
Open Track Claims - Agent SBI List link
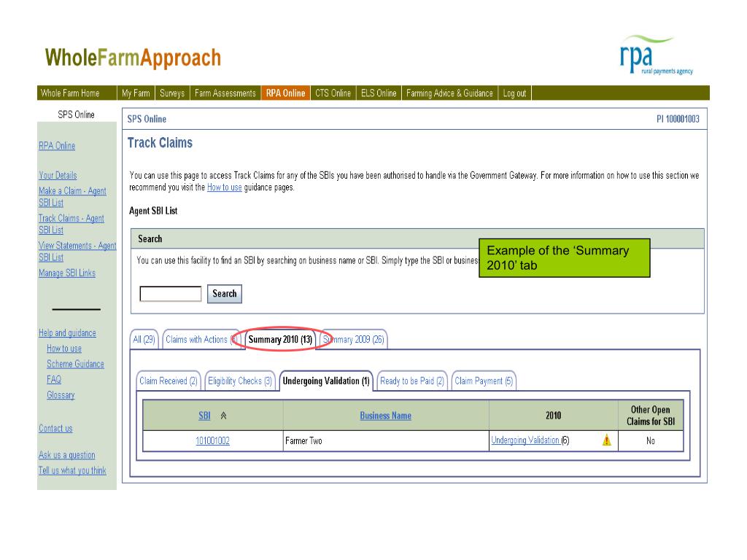point(71,224)
